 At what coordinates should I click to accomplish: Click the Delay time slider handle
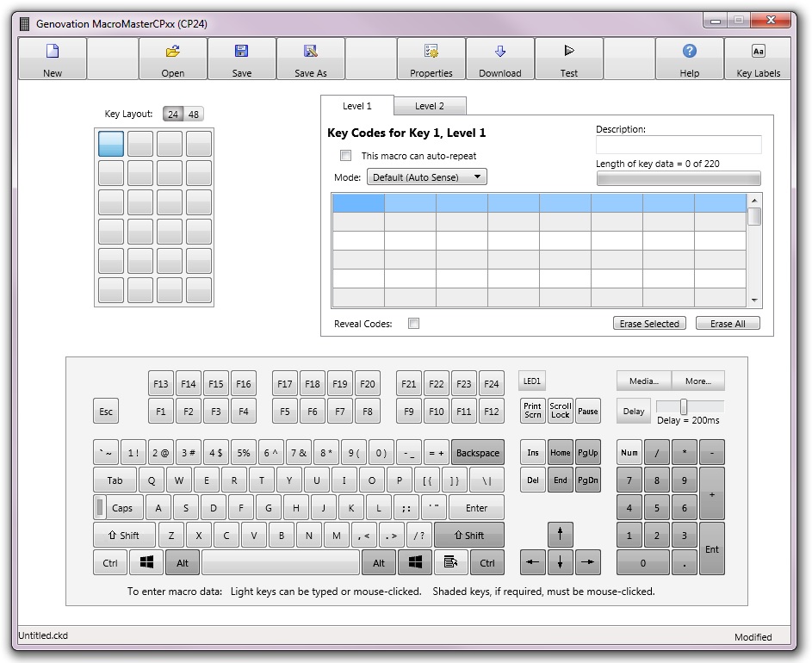point(684,406)
